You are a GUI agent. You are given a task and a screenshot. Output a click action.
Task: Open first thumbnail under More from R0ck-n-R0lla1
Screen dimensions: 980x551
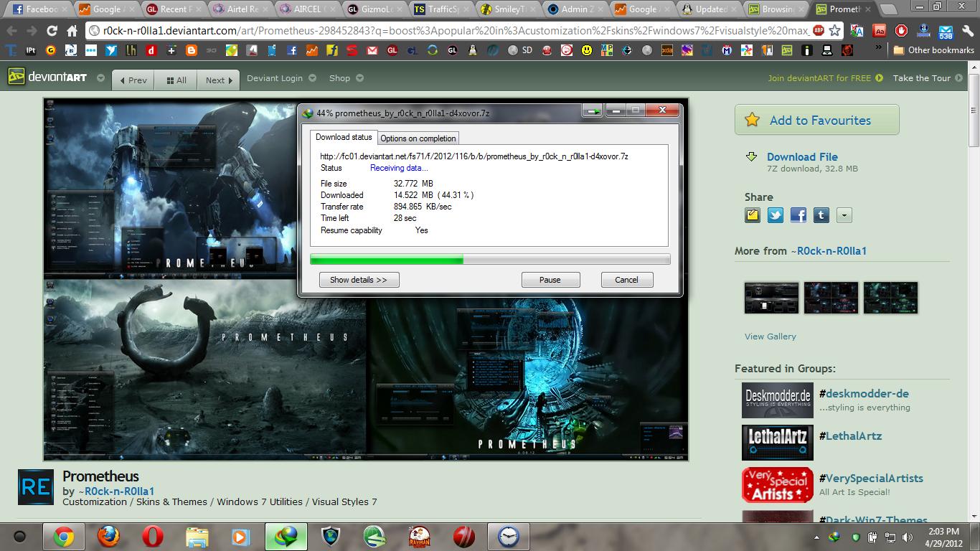click(771, 298)
